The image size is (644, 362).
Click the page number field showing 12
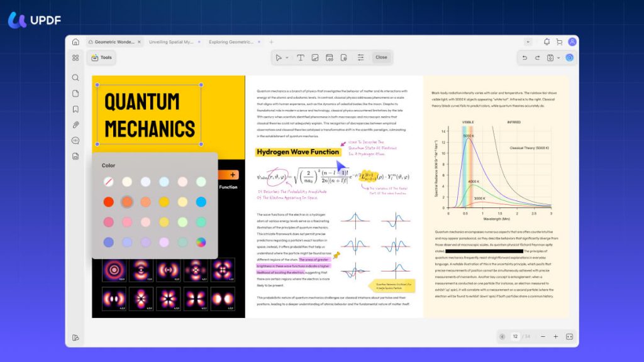click(x=515, y=337)
